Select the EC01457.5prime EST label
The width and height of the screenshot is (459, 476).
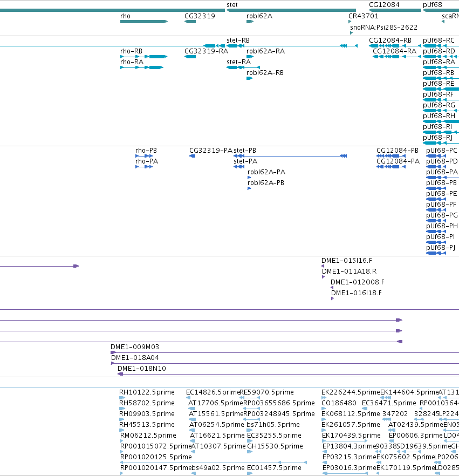[x=274, y=467]
